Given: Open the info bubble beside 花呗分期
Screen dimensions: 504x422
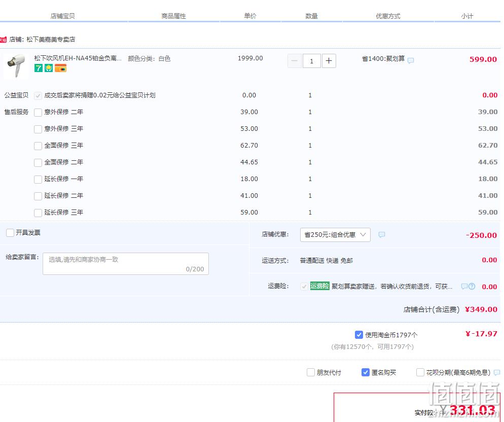Looking at the screenshot, I should (x=496, y=373).
